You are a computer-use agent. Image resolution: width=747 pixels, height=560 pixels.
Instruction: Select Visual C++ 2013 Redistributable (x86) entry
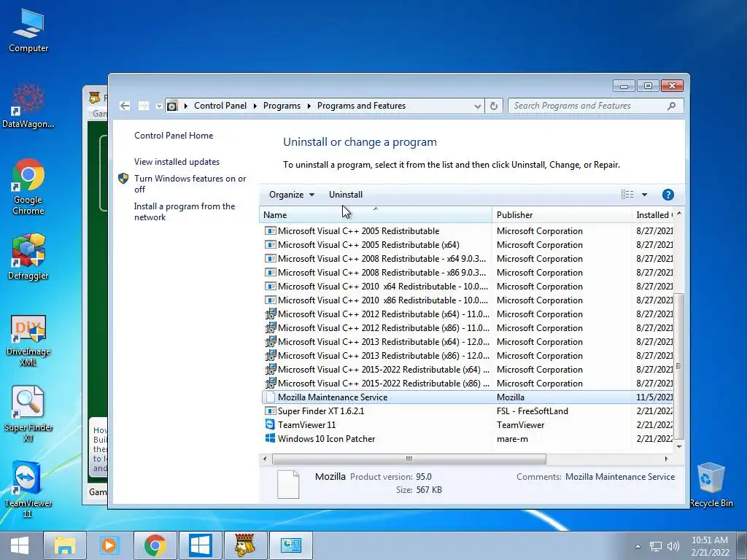pyautogui.click(x=467, y=355)
